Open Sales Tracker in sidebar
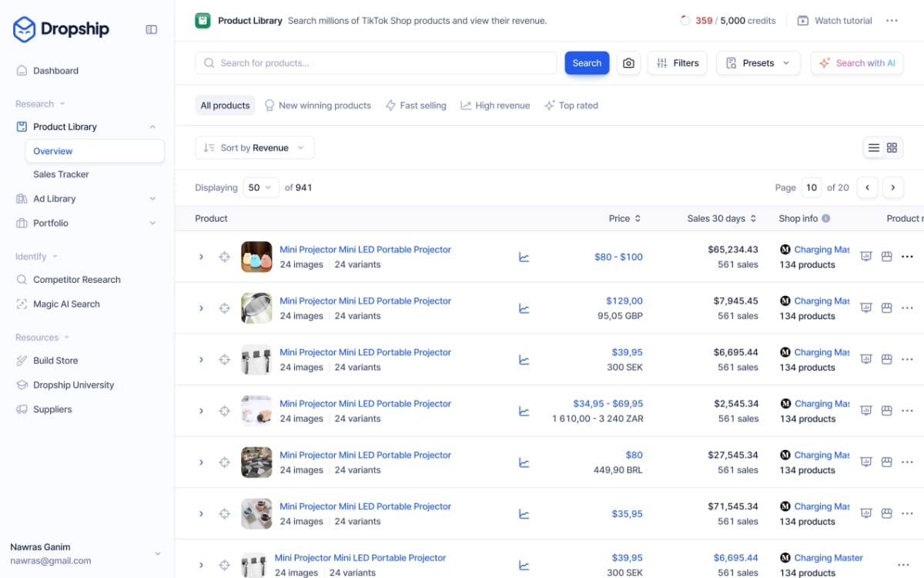This screenshot has height=578, width=924. pyautogui.click(x=61, y=174)
